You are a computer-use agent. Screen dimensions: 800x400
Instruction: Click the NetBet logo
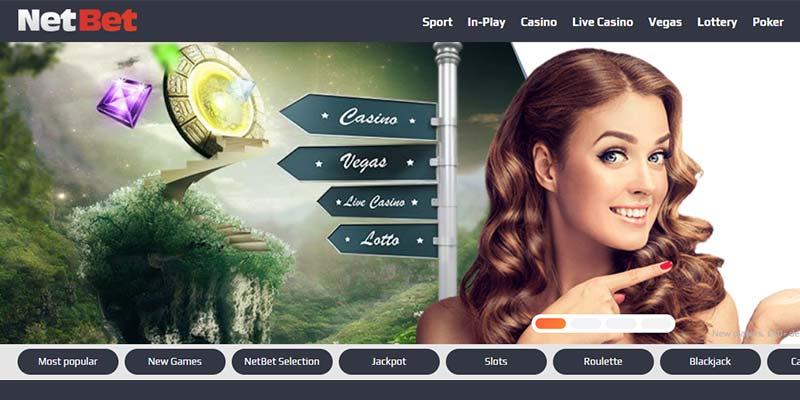click(78, 20)
